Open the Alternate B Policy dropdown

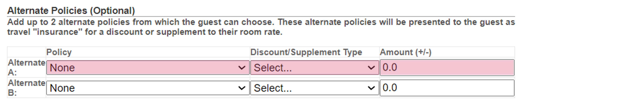148,88
